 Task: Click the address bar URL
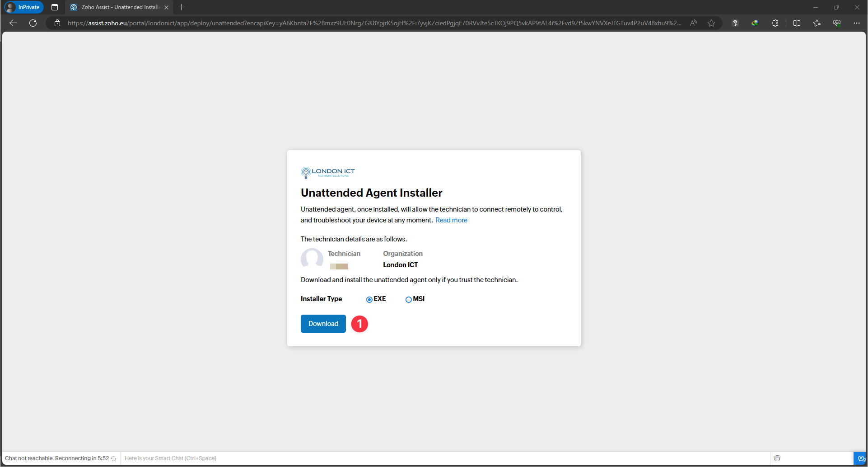coord(374,23)
